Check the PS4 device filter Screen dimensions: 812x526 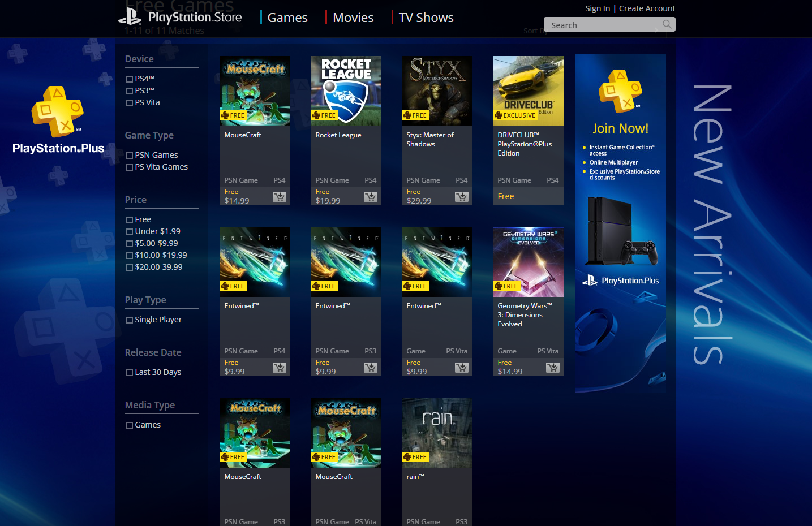pos(130,79)
